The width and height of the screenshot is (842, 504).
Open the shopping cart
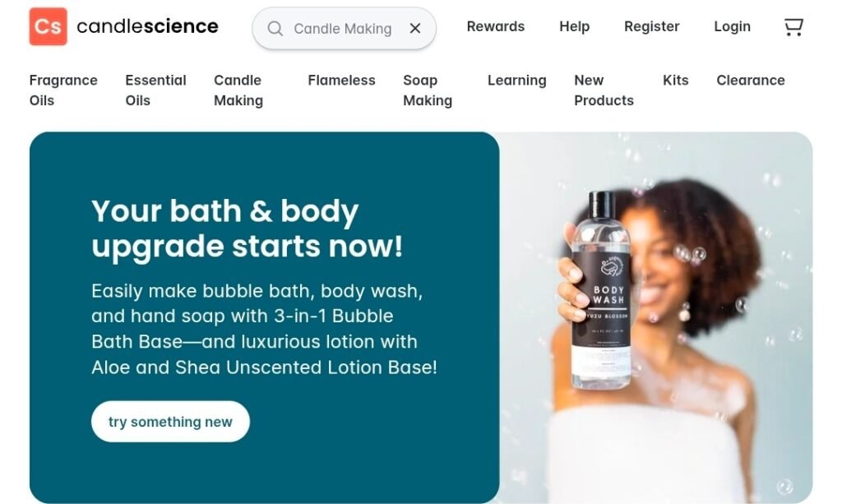[793, 27]
